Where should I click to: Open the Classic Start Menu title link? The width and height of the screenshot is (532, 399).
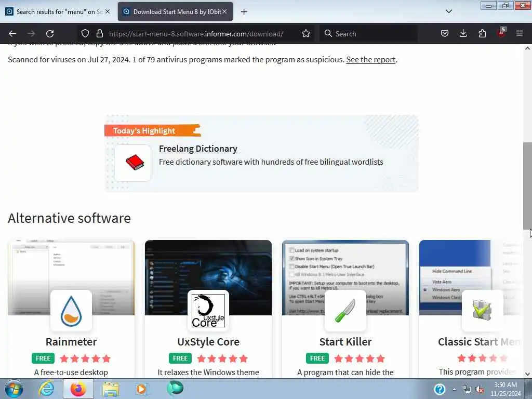tap(480, 342)
